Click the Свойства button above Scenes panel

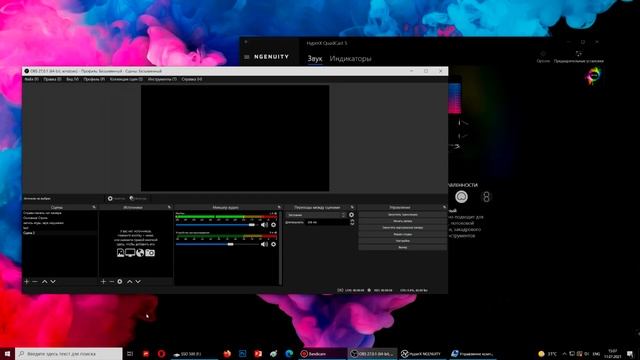(x=116, y=198)
